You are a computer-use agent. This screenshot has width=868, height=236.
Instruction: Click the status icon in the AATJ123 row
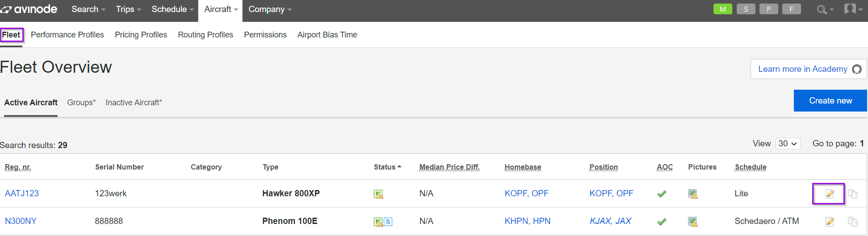point(378,194)
